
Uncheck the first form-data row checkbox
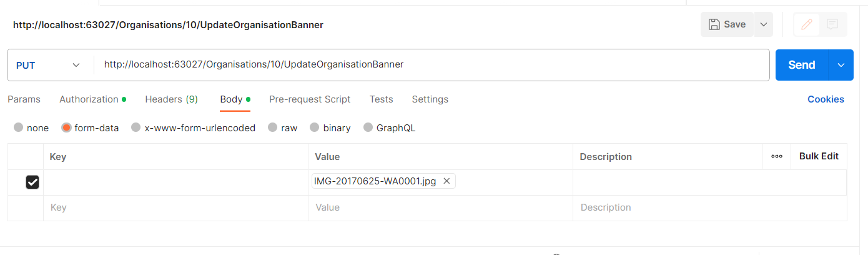point(32,182)
